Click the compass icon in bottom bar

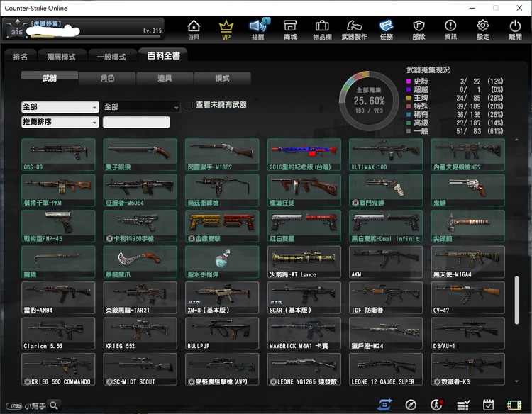pos(411,405)
